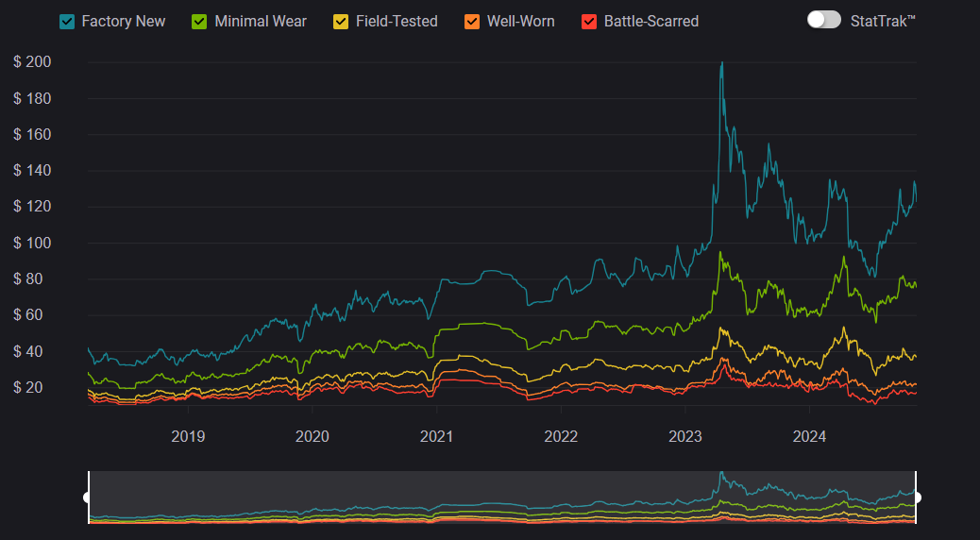Hide the Minimal Wear price line

tap(200, 21)
